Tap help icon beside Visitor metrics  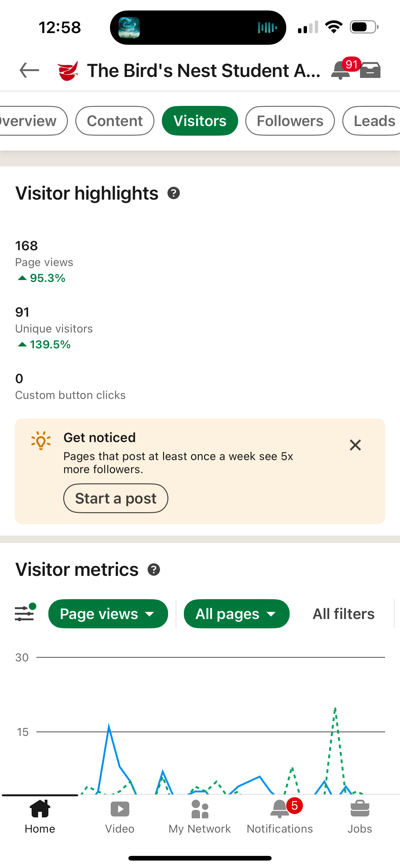tap(154, 570)
